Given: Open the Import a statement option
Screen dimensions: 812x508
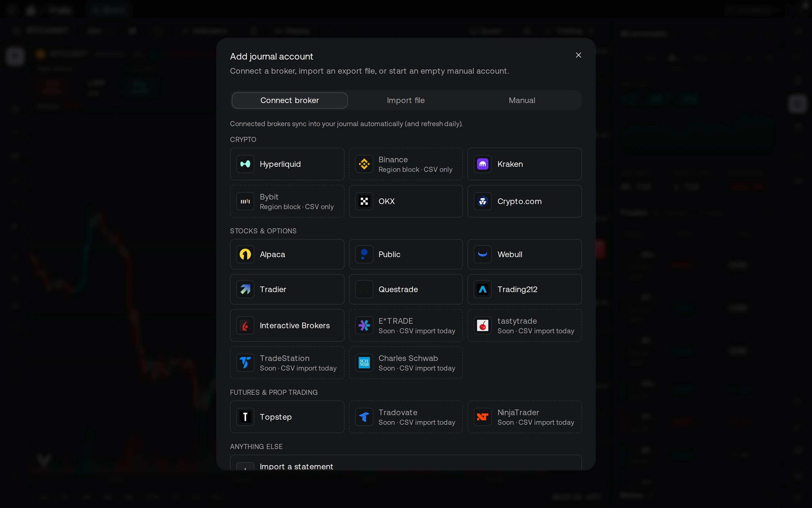Looking at the screenshot, I should tap(406, 463).
